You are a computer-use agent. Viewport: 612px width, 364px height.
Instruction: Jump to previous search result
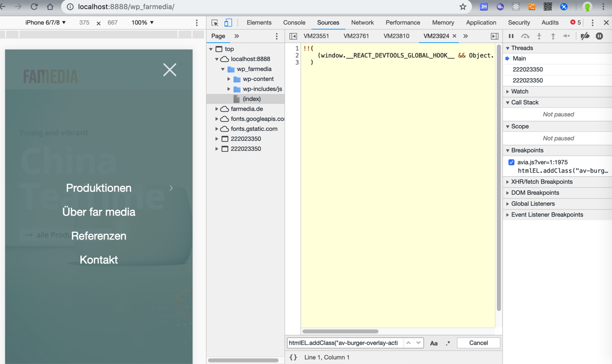[408, 343]
